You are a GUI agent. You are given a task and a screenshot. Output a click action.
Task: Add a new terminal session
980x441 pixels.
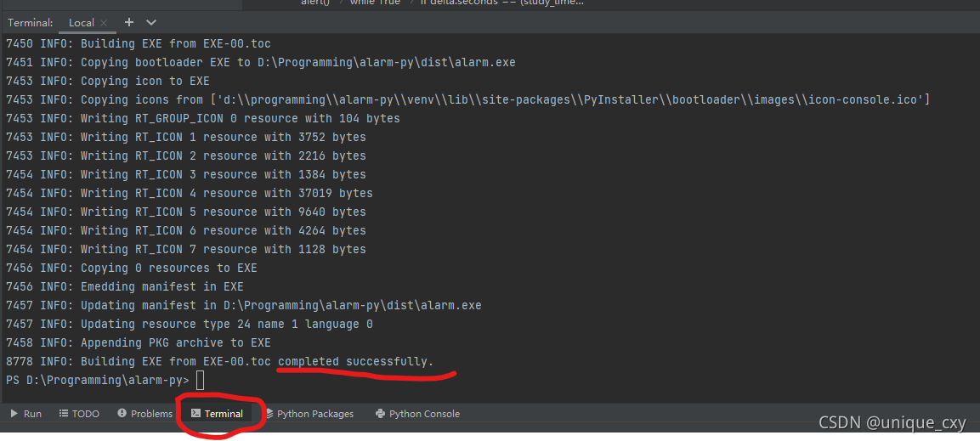[128, 22]
